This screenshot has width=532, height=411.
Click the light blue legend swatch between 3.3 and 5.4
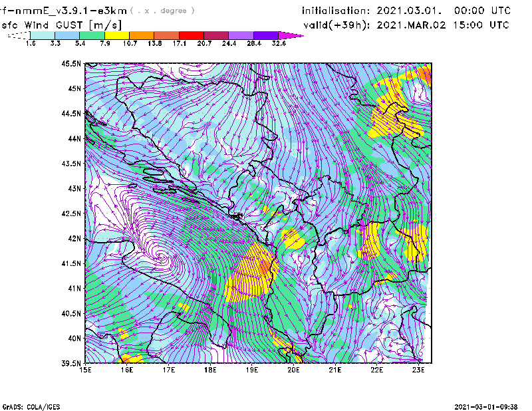(67, 35)
